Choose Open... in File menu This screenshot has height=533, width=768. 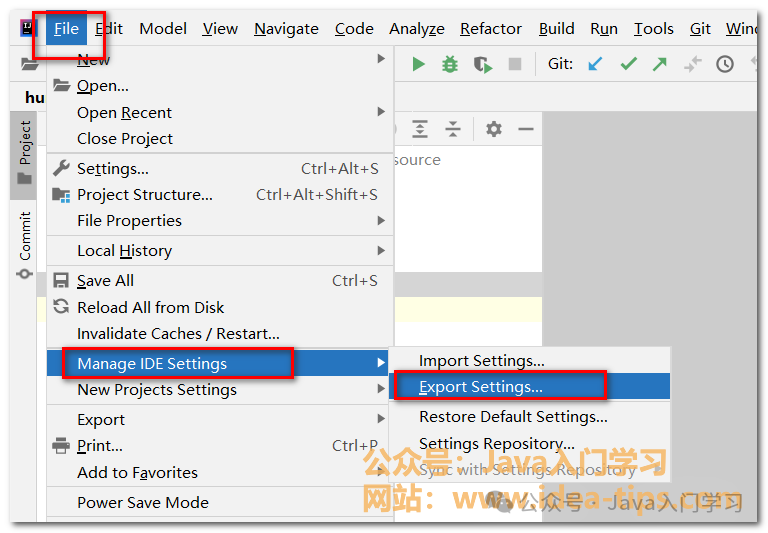tap(220, 86)
